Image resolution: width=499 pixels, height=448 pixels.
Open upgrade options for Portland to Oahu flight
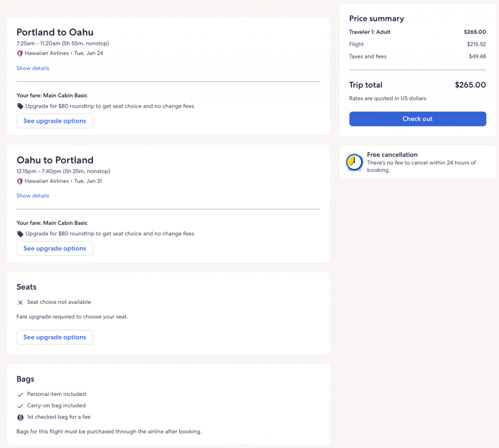55,121
